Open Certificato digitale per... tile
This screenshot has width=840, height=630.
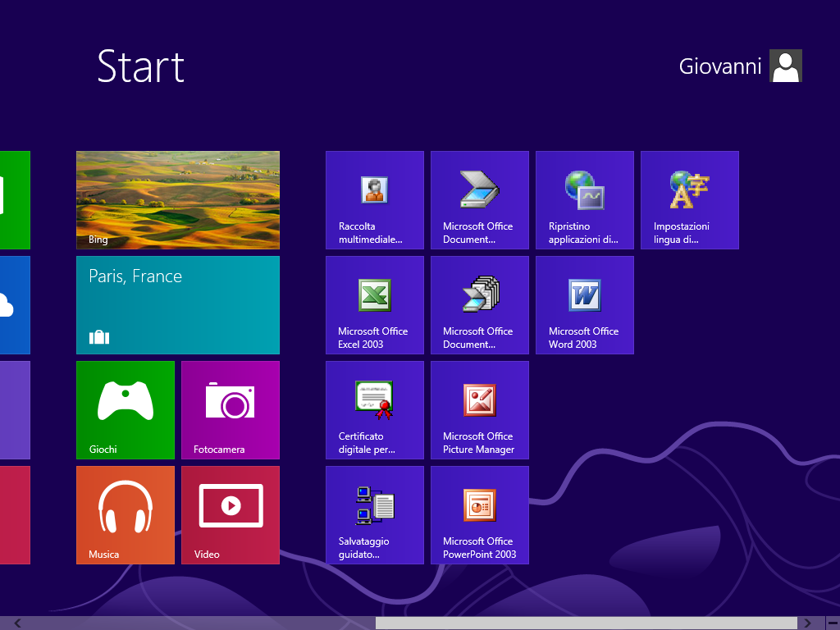375,410
